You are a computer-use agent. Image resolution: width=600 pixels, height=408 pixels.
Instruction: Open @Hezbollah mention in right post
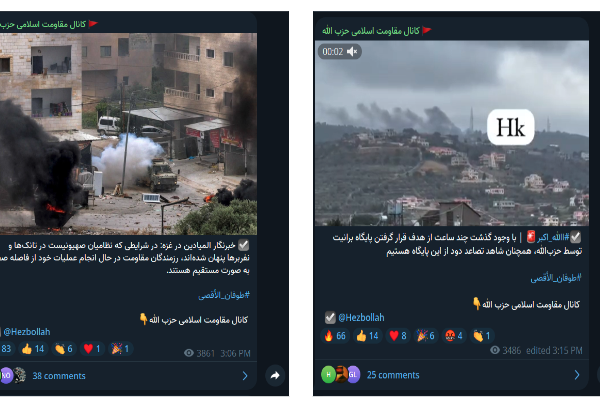click(361, 318)
